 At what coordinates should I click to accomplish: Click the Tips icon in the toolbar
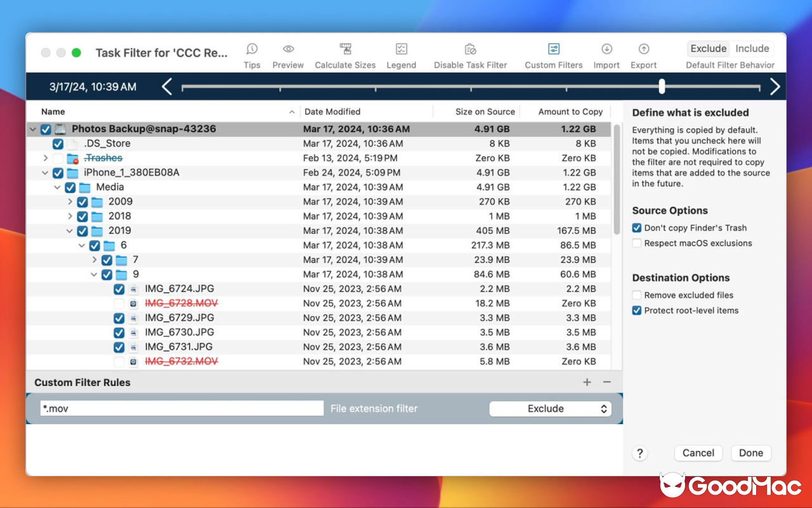click(x=252, y=48)
